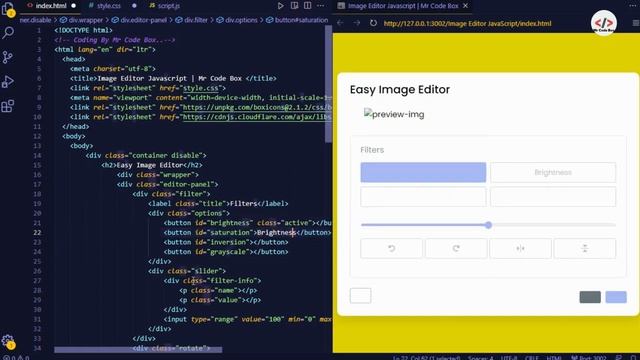Click the errors and warnings status icon
Viewport: 640px width, 360px height.
[16, 357]
